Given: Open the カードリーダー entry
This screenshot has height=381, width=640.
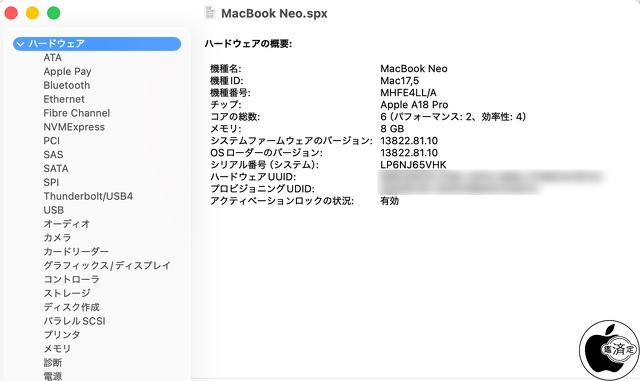Looking at the screenshot, I should pos(76,252).
